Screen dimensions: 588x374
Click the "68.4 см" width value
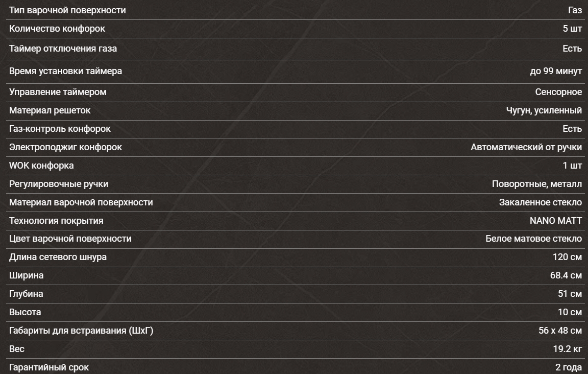click(x=566, y=275)
